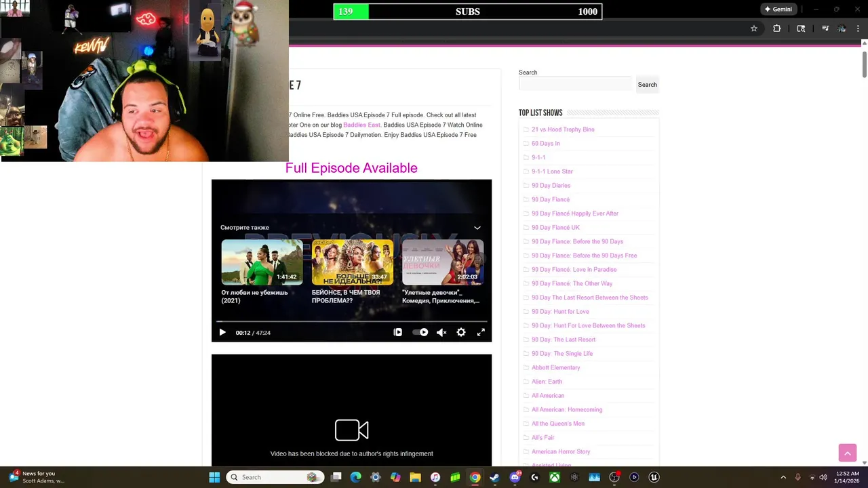Open OBS Studio from the taskbar

614,477
